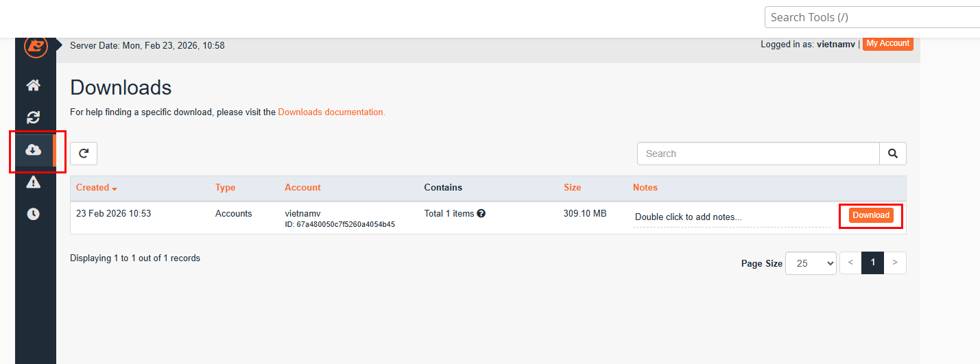Click the refresh list button

84,154
